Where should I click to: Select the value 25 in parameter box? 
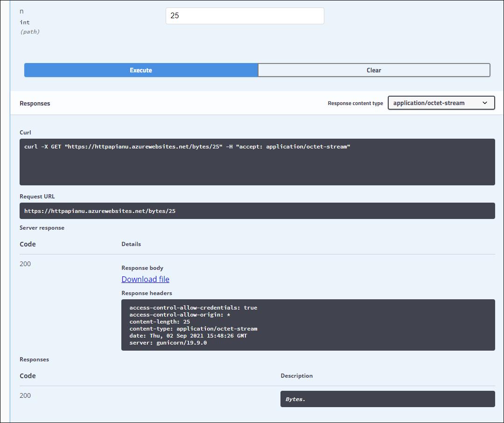pos(175,15)
